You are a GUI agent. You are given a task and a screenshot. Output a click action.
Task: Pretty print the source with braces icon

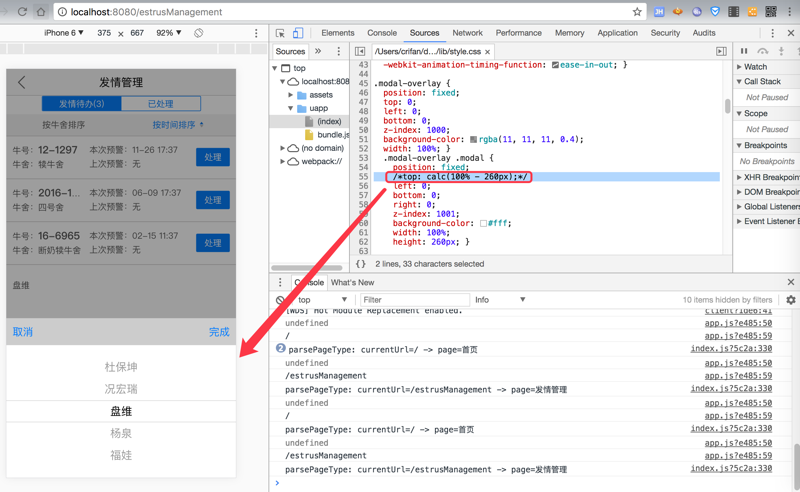point(361,264)
